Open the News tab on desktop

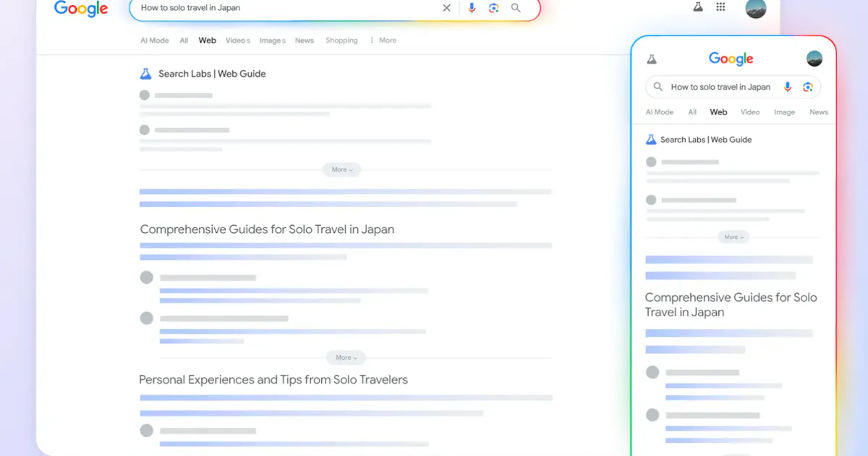pyautogui.click(x=305, y=41)
